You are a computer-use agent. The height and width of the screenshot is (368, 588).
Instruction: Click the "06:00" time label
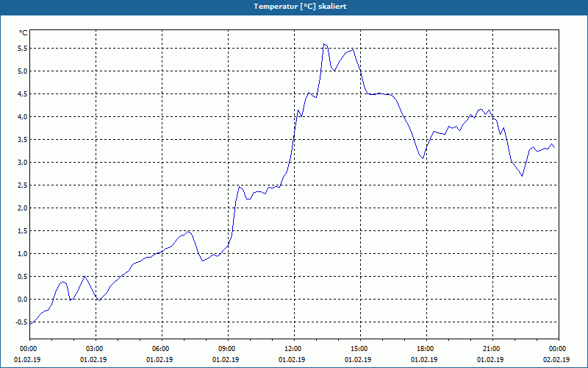[162, 349]
